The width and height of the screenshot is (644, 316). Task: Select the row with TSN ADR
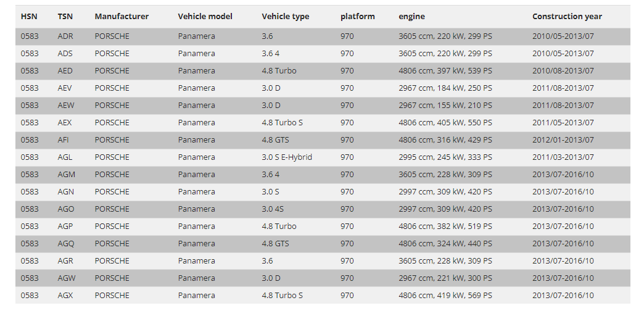(323, 36)
